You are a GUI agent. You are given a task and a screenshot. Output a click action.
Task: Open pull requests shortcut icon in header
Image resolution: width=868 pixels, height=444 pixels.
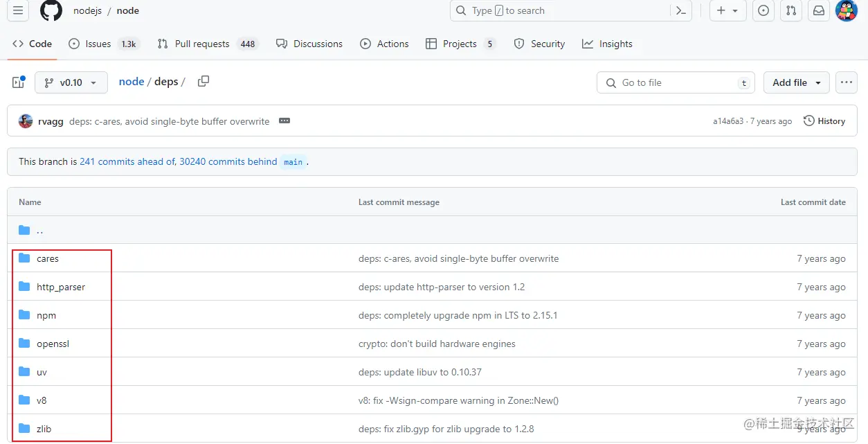(790, 10)
